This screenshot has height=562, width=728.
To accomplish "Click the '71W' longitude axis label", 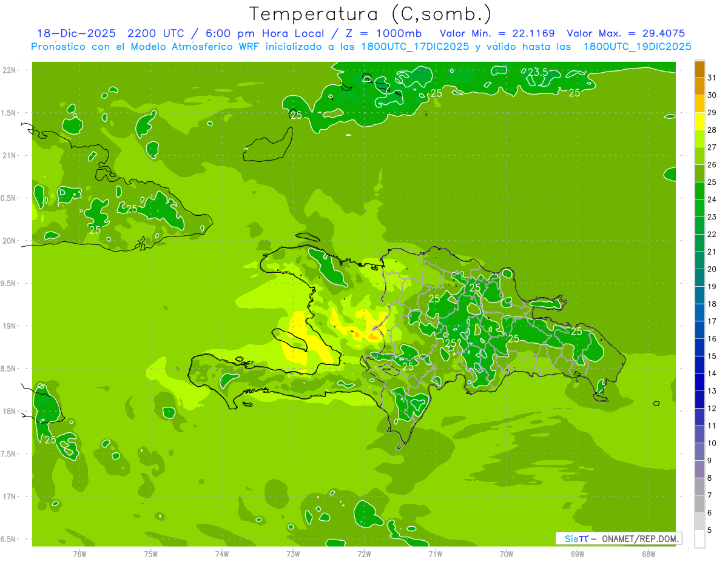I will [x=435, y=554].
